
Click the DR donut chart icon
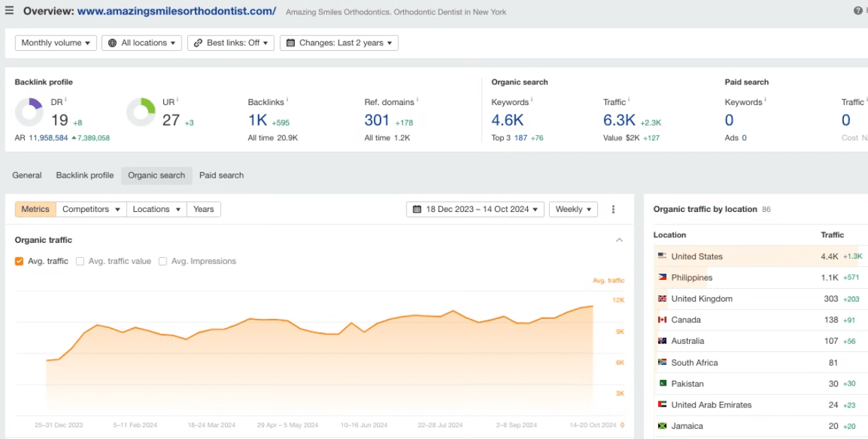pos(29,112)
